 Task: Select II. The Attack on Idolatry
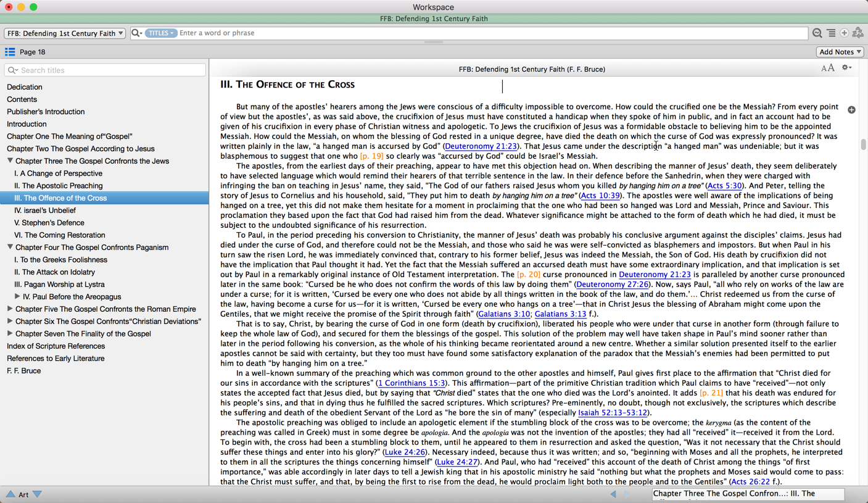(55, 272)
